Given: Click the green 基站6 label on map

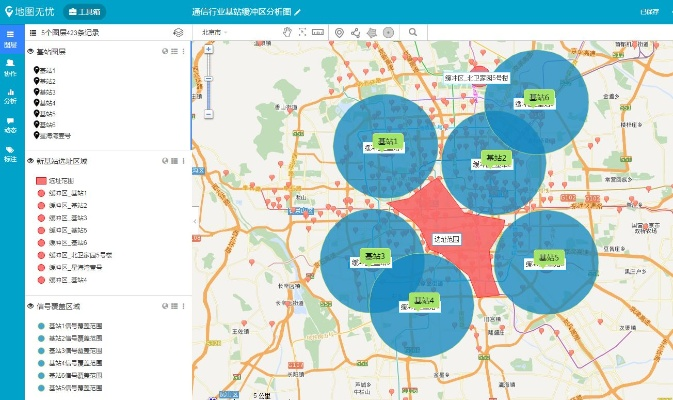Looking at the screenshot, I should pos(540,97).
